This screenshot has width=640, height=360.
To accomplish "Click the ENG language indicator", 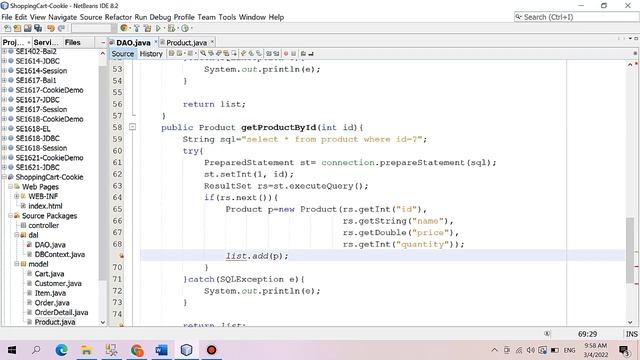I will coord(569,350).
